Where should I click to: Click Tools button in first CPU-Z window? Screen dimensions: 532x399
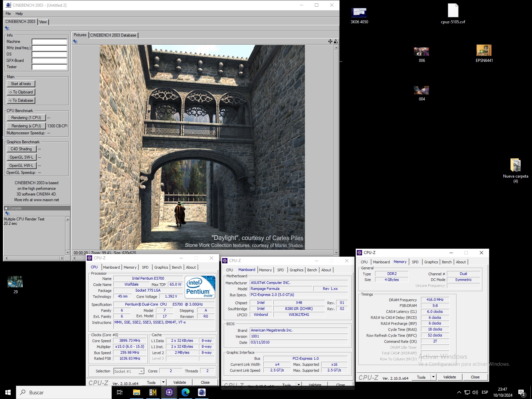point(151,382)
